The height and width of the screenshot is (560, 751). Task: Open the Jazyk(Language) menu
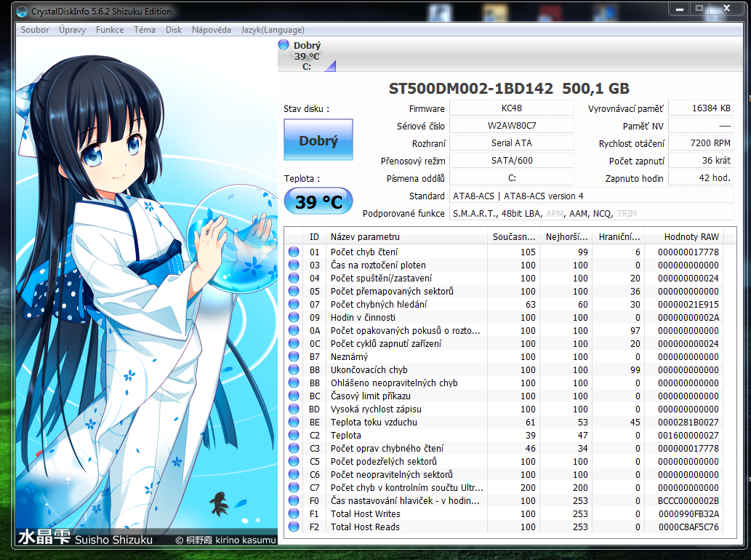click(x=273, y=30)
